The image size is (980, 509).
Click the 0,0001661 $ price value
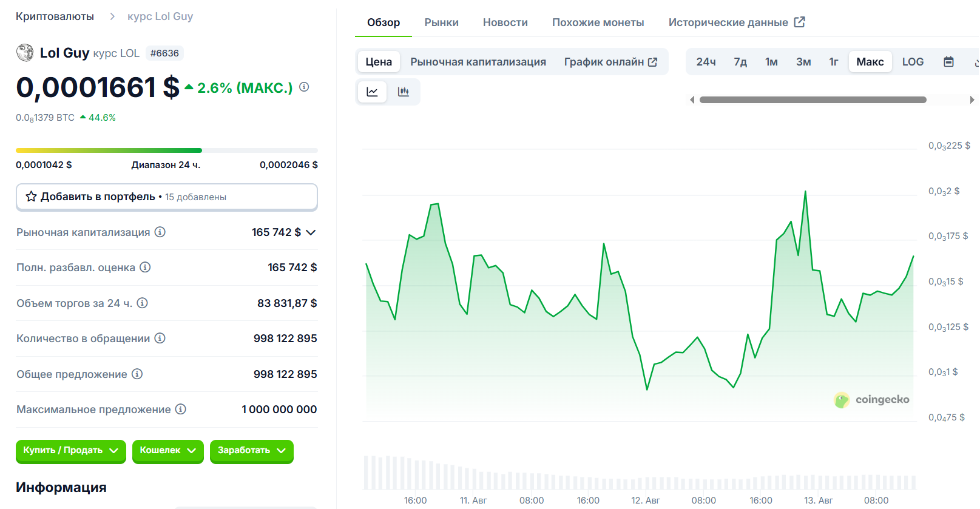coord(98,87)
